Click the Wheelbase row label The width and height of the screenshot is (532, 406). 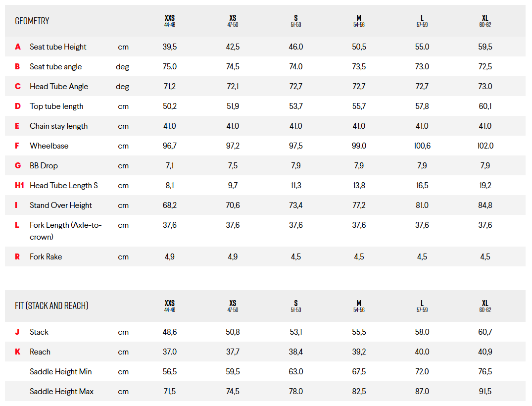click(49, 146)
